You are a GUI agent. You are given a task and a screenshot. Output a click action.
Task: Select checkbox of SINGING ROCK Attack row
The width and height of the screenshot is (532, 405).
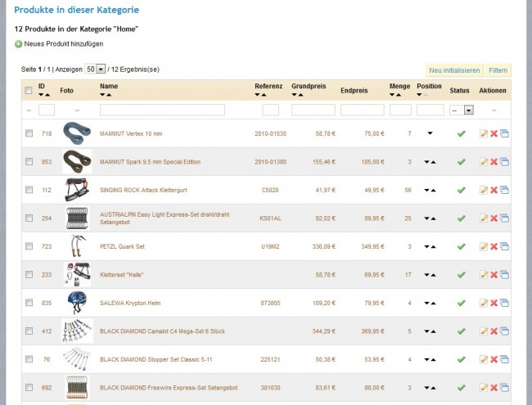click(x=29, y=190)
